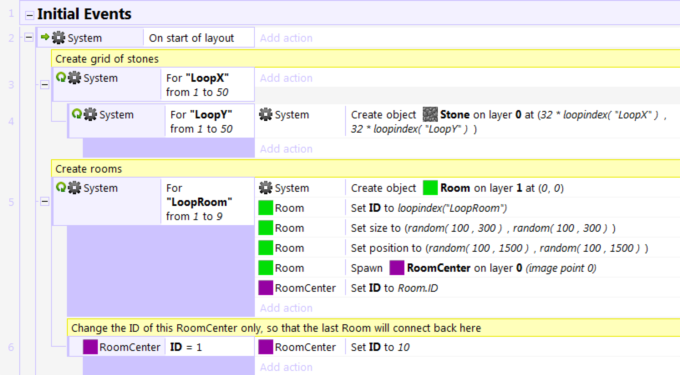Click the green arrow trigger icon

click(x=45, y=37)
